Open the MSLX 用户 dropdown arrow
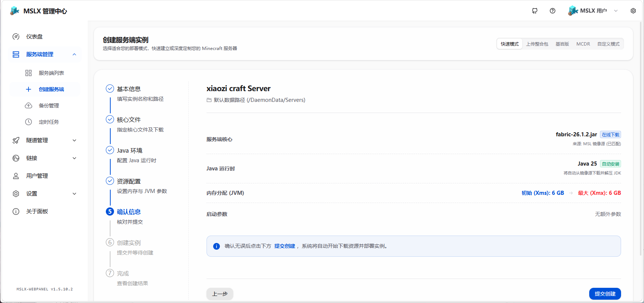The width and height of the screenshot is (644, 303). 616,11
